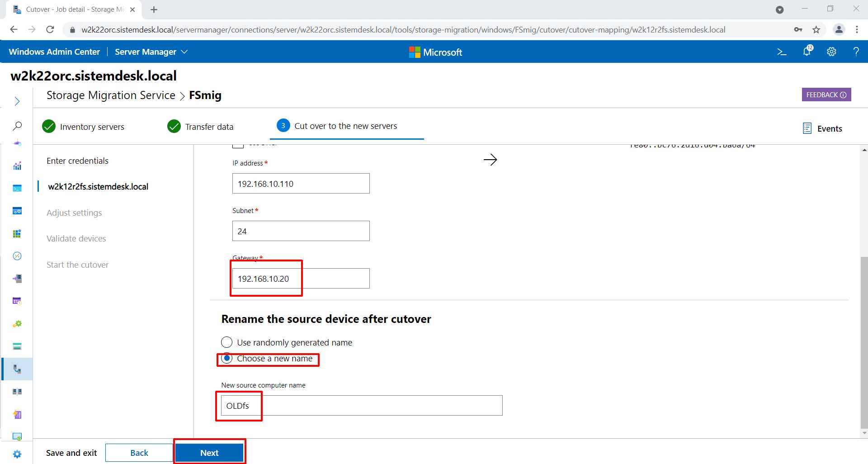The image size is (868, 464).
Task: Go to Transfer data step
Action: point(200,127)
